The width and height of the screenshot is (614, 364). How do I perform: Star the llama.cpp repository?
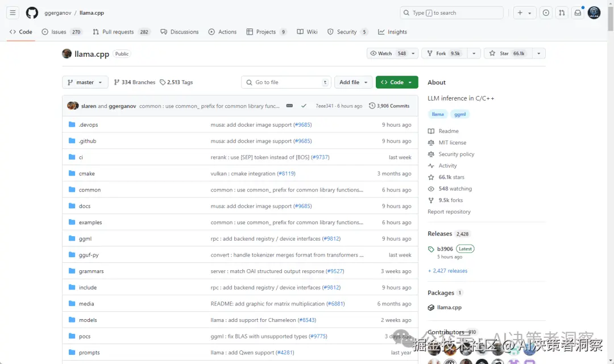(x=508, y=53)
